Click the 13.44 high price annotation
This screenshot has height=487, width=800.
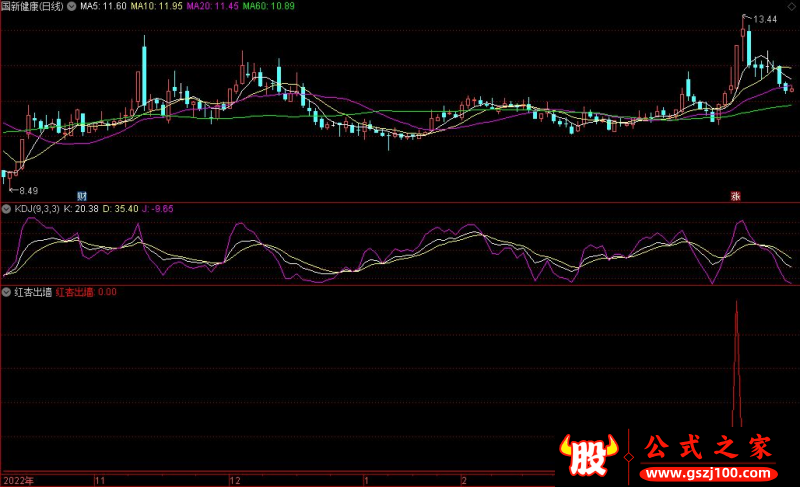point(765,19)
